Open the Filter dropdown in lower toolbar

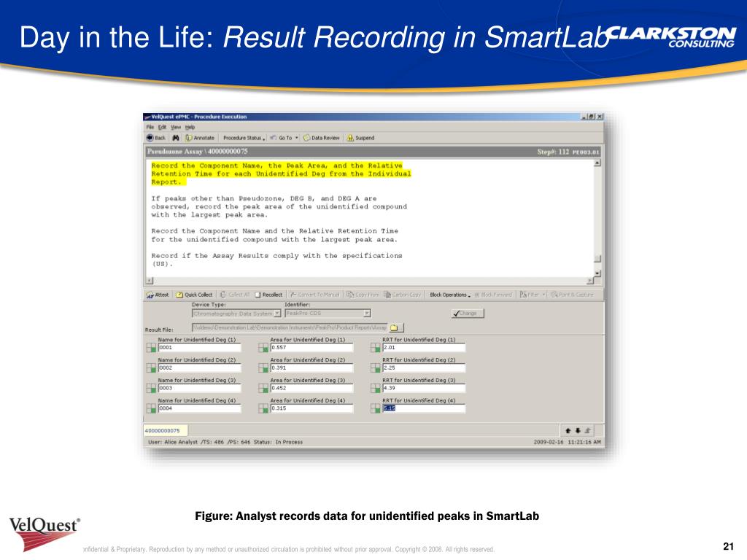(532, 295)
